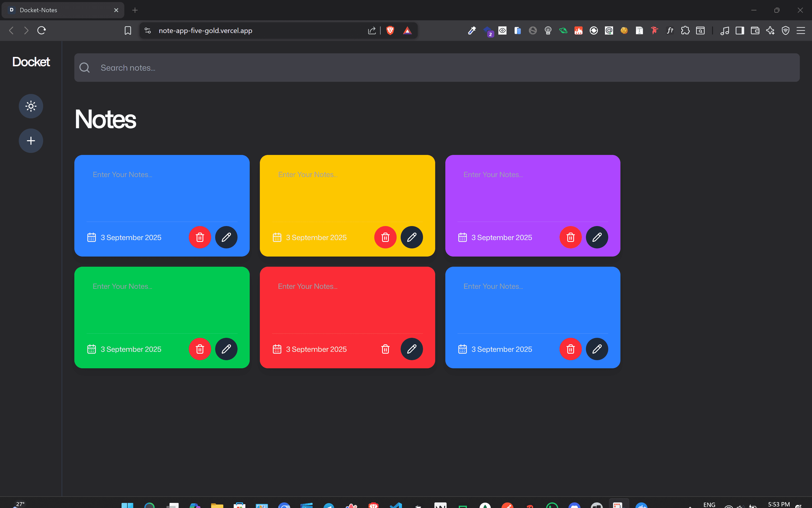Edit the purple note

[597, 237]
